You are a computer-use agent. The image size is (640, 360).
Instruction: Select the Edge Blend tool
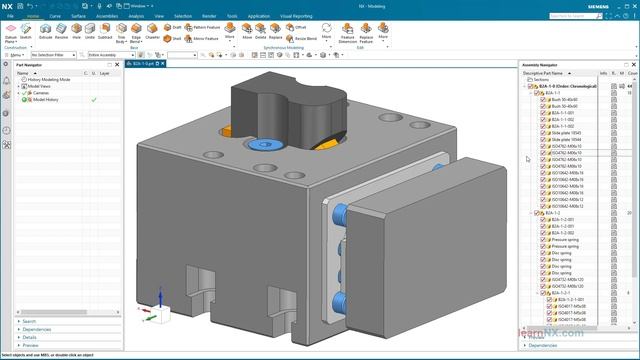coord(136,33)
